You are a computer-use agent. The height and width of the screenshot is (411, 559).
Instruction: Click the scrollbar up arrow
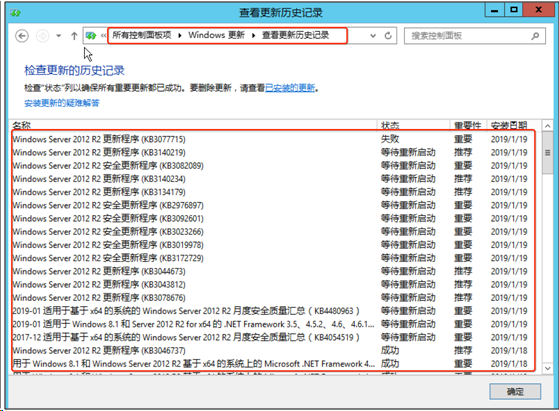548,126
